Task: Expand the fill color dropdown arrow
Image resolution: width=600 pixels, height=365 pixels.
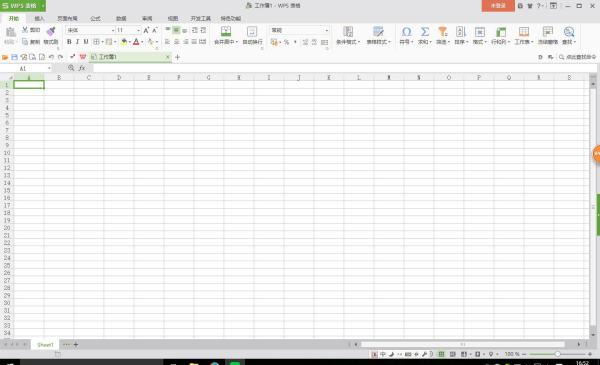Action: 130,42
